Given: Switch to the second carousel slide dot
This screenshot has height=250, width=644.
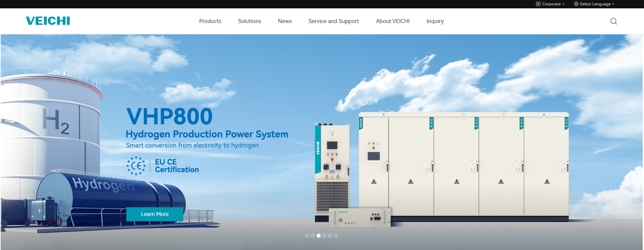Looking at the screenshot, I should click(313, 236).
